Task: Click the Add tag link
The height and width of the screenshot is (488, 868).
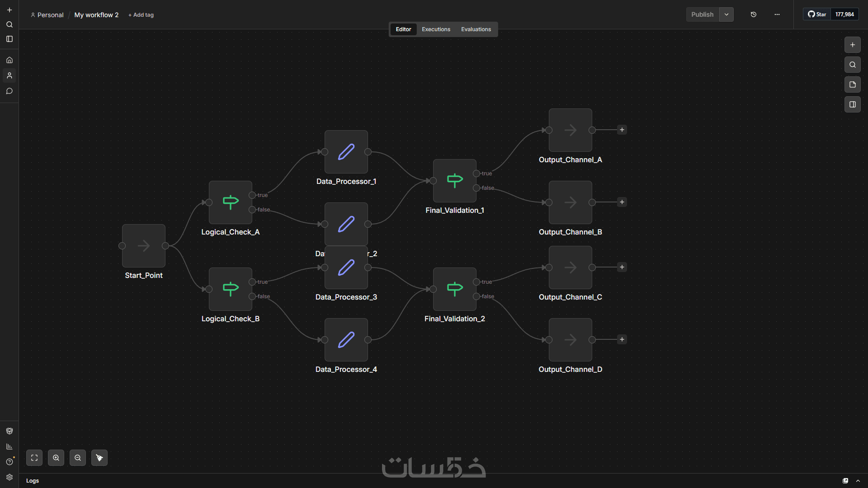Action: pos(141,15)
